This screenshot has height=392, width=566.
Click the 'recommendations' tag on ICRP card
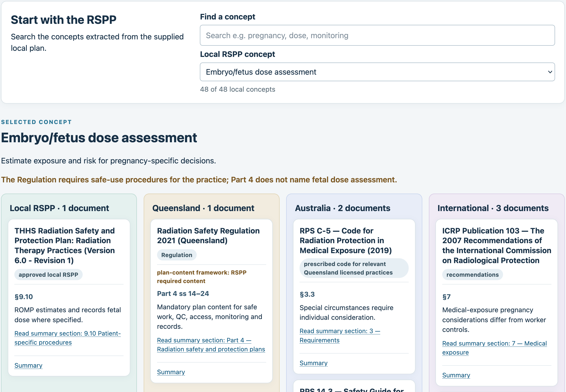(472, 275)
